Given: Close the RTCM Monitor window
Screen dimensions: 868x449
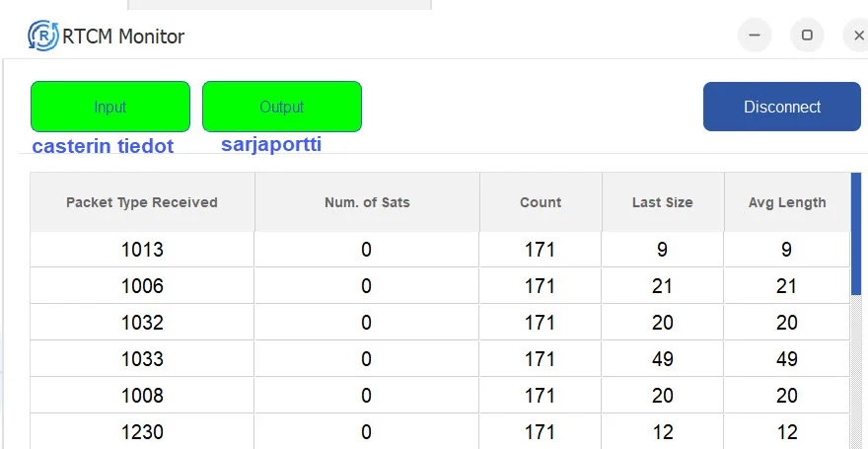Looking at the screenshot, I should coord(858,36).
